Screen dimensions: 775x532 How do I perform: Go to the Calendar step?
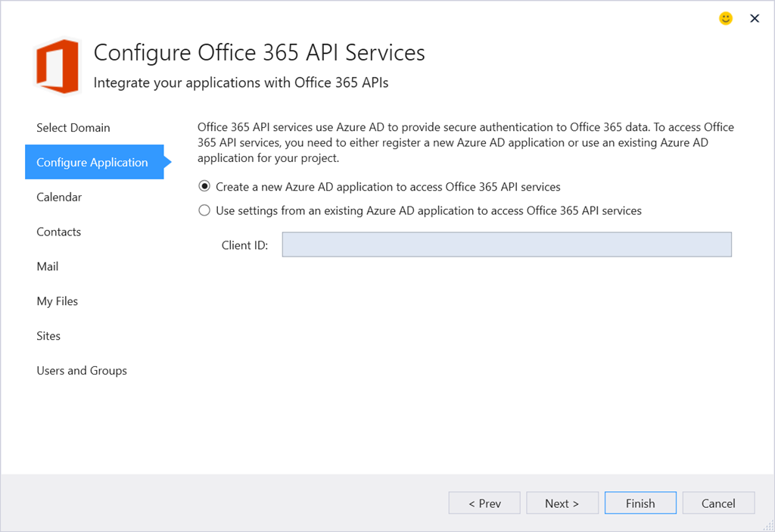pos(59,197)
